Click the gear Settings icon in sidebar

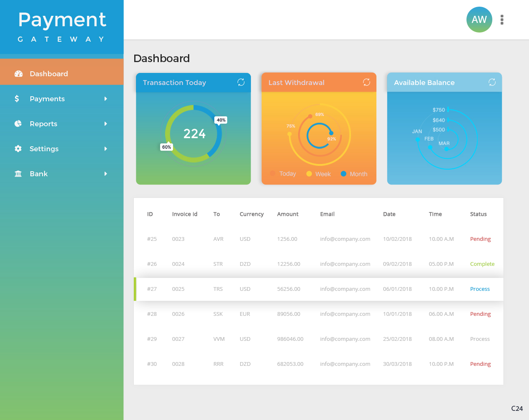click(x=18, y=149)
